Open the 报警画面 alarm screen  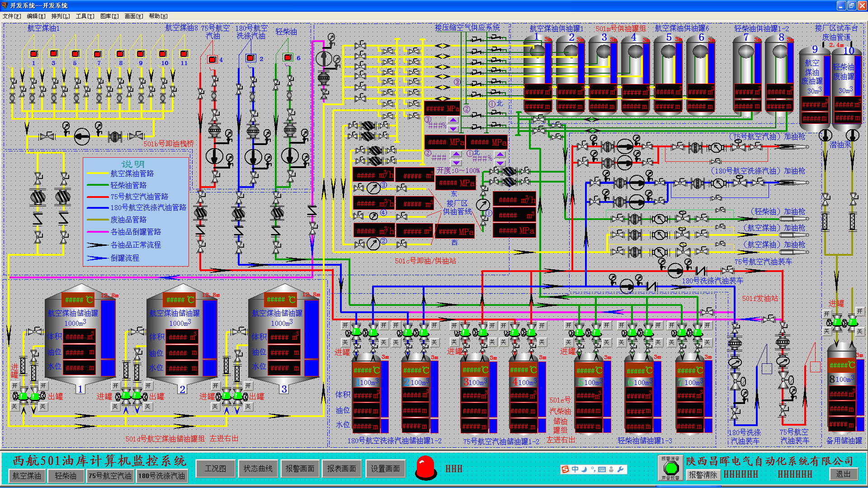tap(300, 469)
